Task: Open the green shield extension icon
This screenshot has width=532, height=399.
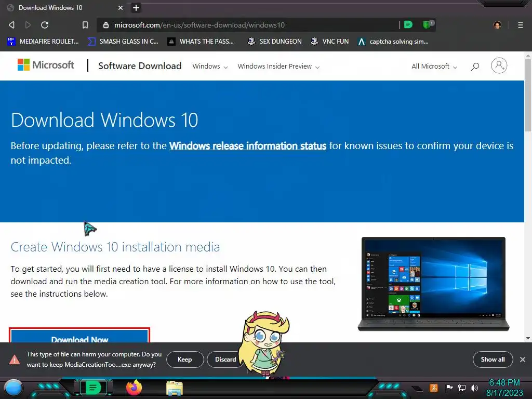Action: coord(428,24)
